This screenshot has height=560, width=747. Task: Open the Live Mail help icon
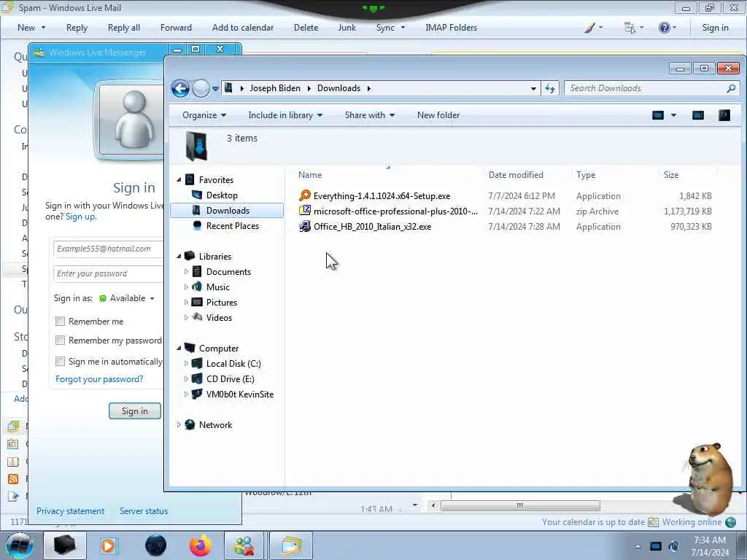[664, 28]
